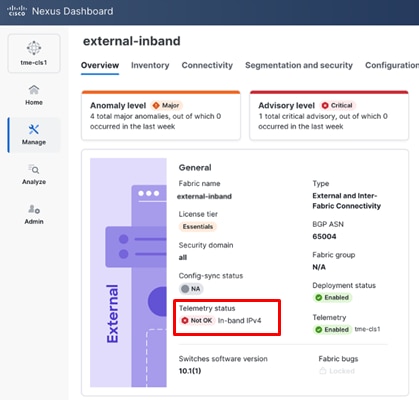The width and height of the screenshot is (419, 400).
Task: Click the Enabled badge under Deployment status
Action: [x=332, y=297]
